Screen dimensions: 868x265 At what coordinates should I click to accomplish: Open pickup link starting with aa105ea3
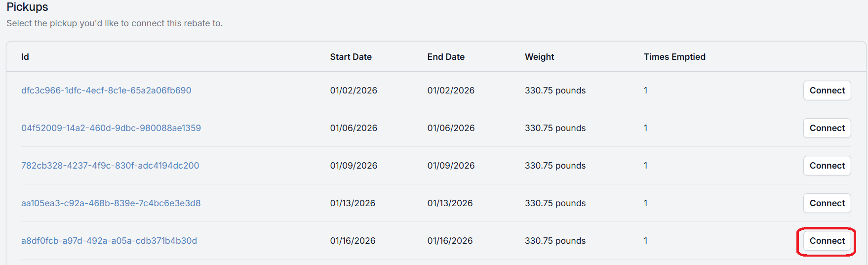[111, 203]
